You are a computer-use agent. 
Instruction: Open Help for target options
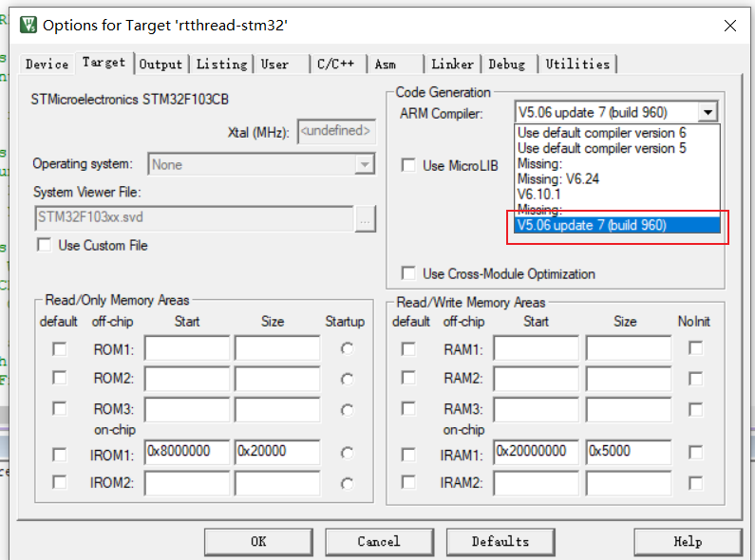coord(689,542)
